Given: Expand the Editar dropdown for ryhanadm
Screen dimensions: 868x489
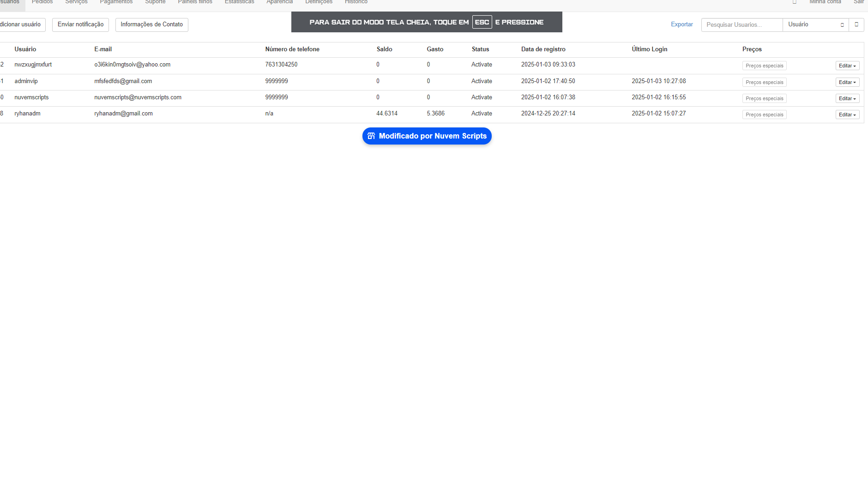Looking at the screenshot, I should click(847, 114).
